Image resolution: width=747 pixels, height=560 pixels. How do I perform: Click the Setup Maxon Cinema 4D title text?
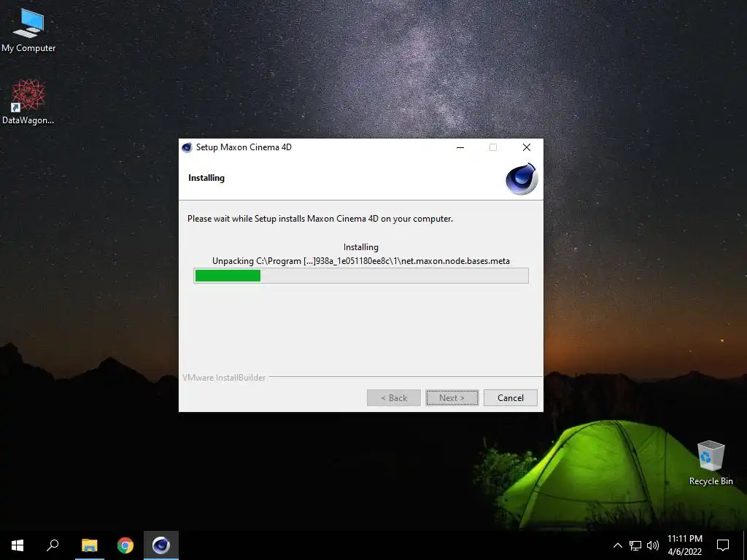coord(244,147)
